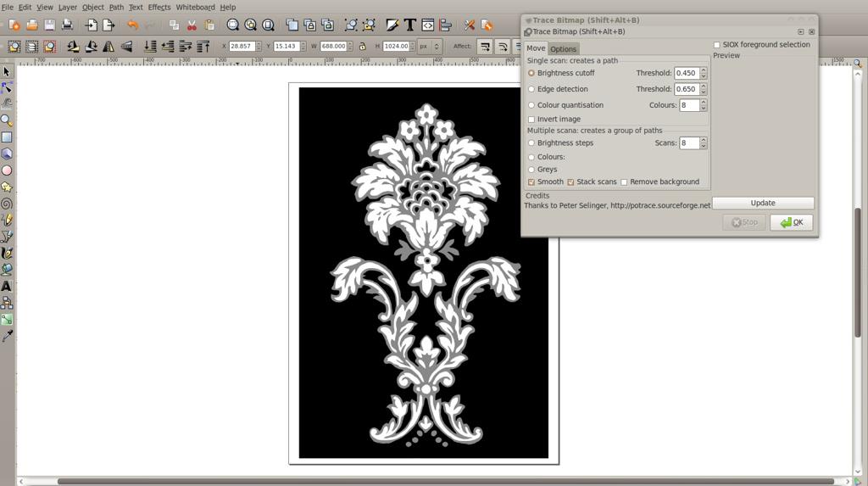The image size is (868, 486).
Task: Click the Undo arrow icon
Action: pos(132,25)
